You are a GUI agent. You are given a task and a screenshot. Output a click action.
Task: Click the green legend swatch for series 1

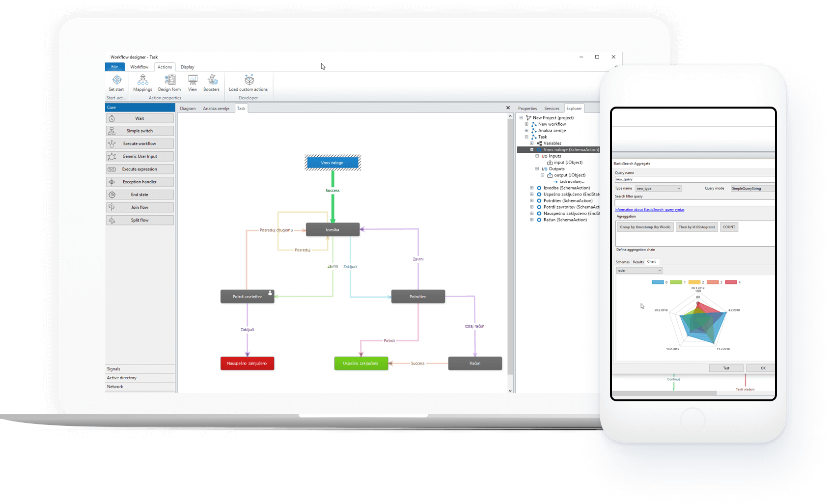coord(676,282)
